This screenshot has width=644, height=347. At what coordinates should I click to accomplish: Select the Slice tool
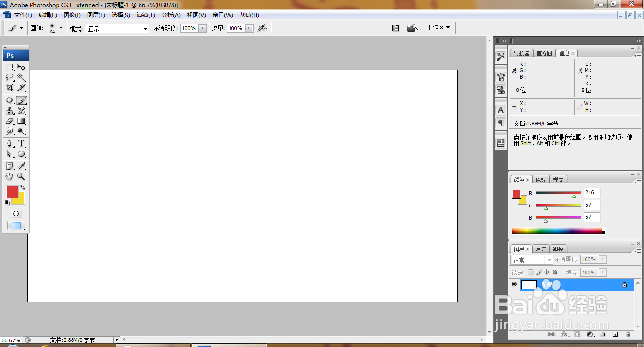point(21,88)
